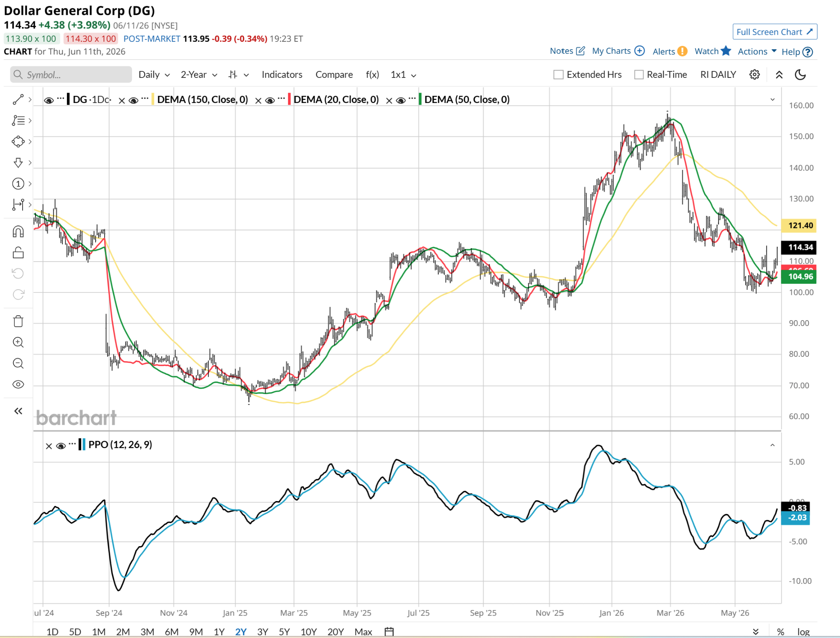Collapse the PPO pane chevron

[x=772, y=445]
